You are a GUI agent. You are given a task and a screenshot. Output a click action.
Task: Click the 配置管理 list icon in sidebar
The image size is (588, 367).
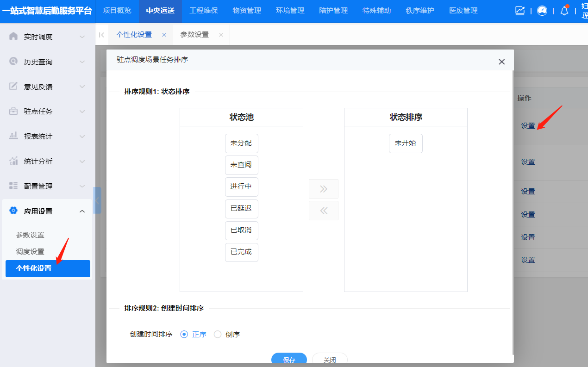pyautogui.click(x=13, y=186)
